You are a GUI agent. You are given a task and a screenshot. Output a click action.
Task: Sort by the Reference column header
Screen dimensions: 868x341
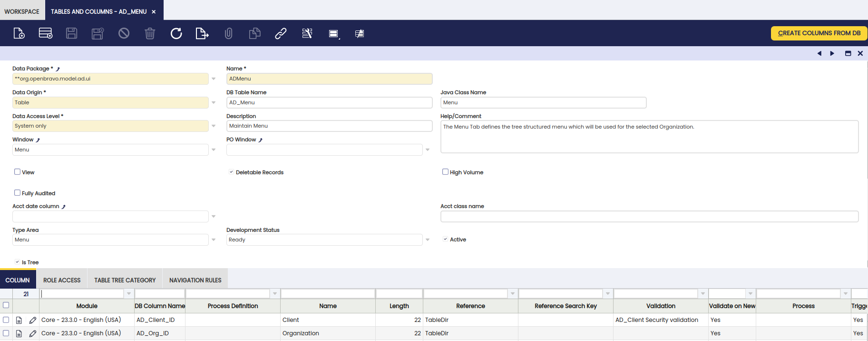(470, 306)
